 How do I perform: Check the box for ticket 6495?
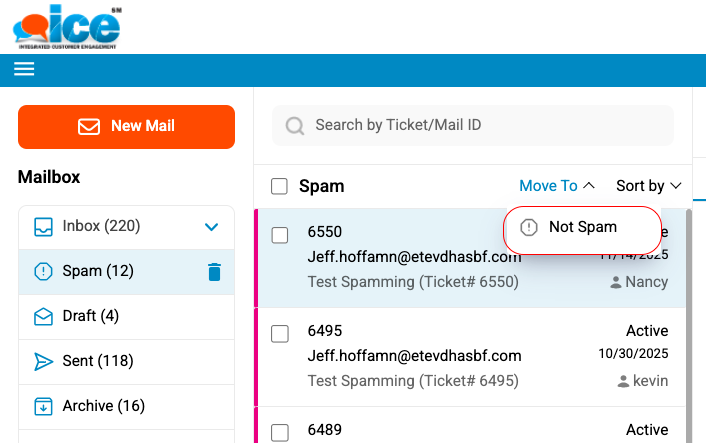tap(280, 333)
